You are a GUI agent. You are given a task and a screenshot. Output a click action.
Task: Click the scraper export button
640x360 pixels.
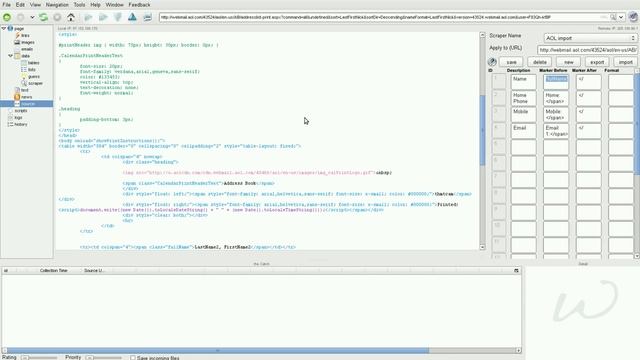(x=597, y=62)
